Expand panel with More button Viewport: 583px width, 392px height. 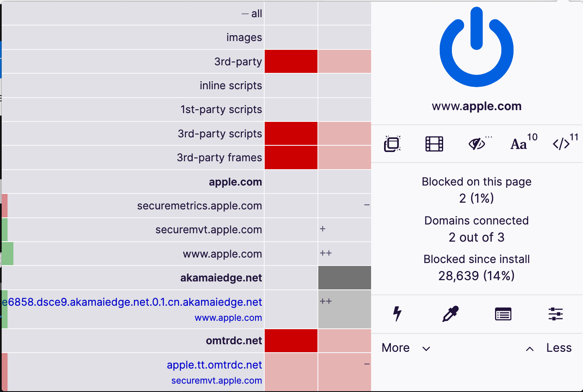(405, 348)
